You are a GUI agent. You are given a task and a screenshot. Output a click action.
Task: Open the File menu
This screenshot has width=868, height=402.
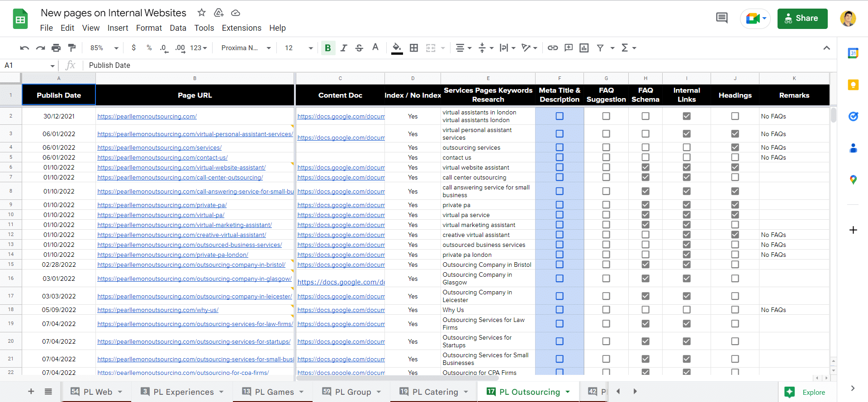pos(47,28)
